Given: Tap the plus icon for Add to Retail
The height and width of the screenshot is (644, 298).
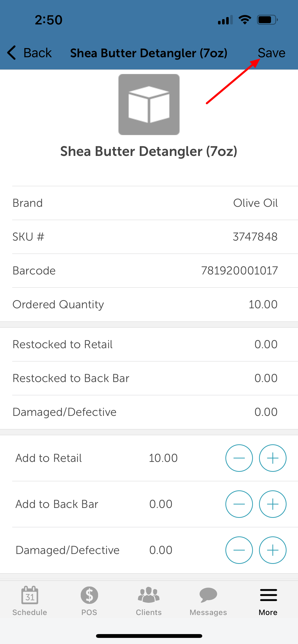Looking at the screenshot, I should click(273, 458).
